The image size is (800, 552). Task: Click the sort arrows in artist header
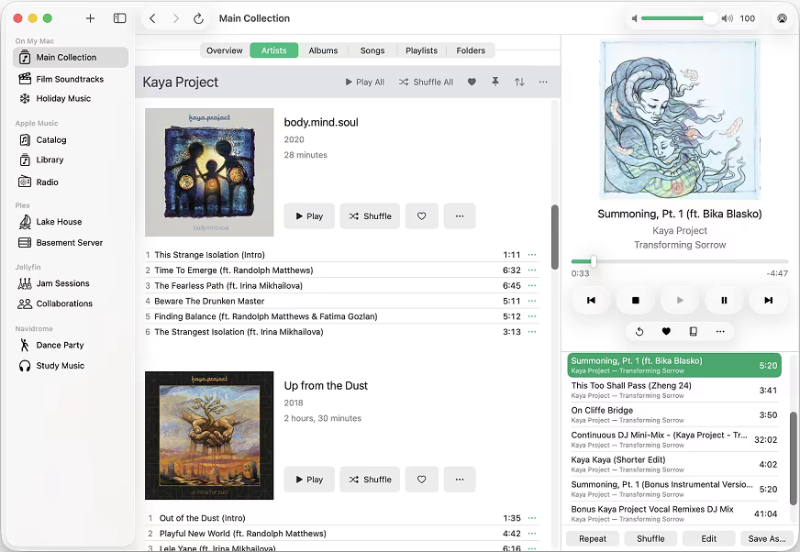click(x=519, y=82)
